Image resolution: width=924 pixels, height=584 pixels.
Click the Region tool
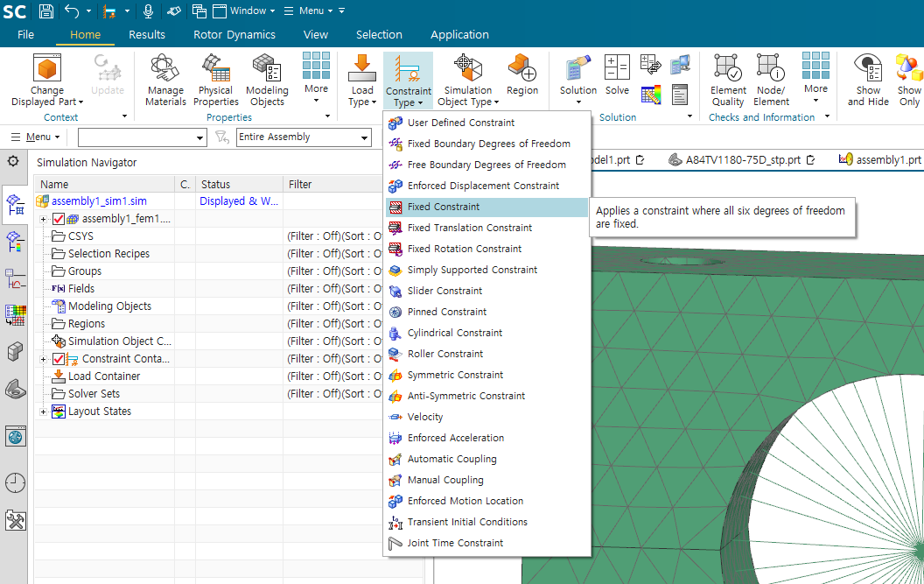click(522, 75)
